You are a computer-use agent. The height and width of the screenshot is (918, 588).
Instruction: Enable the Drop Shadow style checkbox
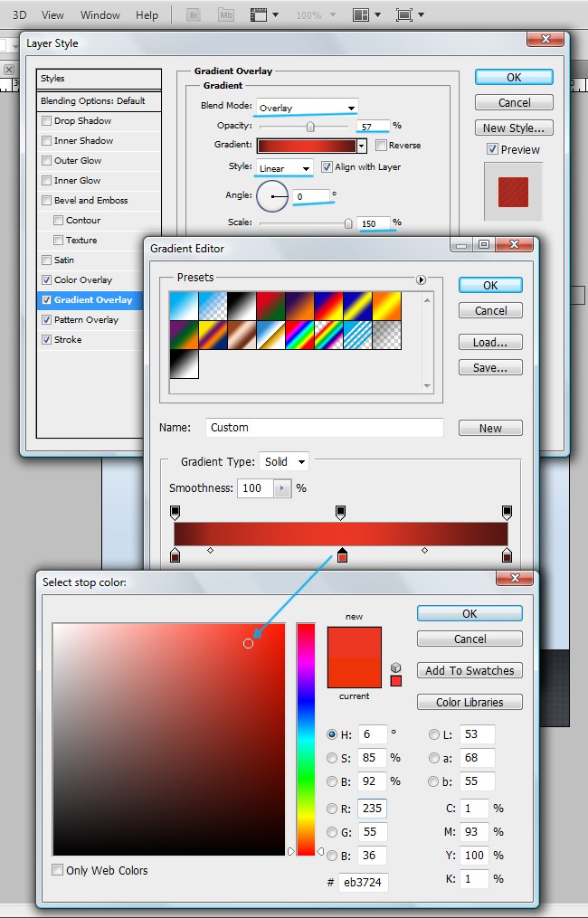(x=46, y=121)
